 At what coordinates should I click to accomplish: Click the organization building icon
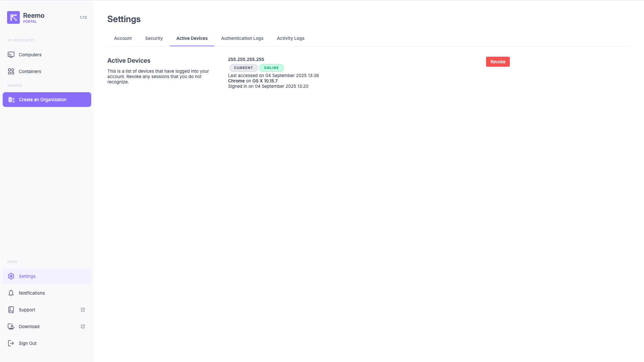click(x=11, y=100)
